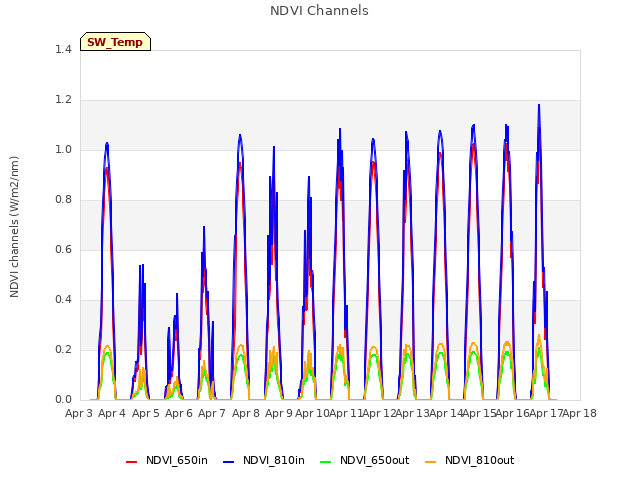Viewport: 640px width, 480px height.
Task: Click the blue peak on Apr 4
Action: 107,143
